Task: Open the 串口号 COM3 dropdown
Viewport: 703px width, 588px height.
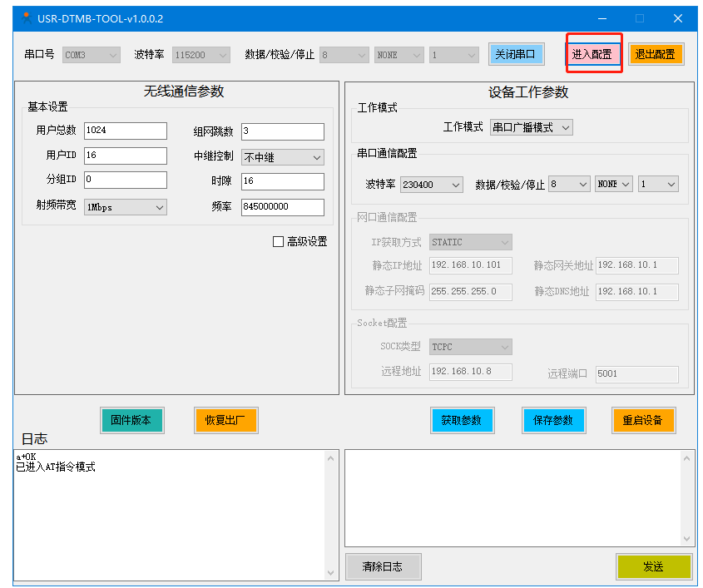Action: (x=91, y=55)
